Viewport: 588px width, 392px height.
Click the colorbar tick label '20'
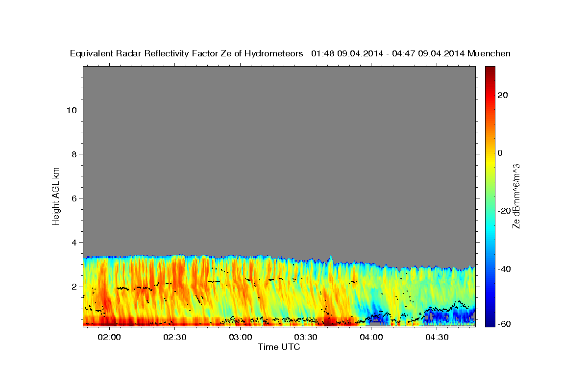pyautogui.click(x=503, y=95)
